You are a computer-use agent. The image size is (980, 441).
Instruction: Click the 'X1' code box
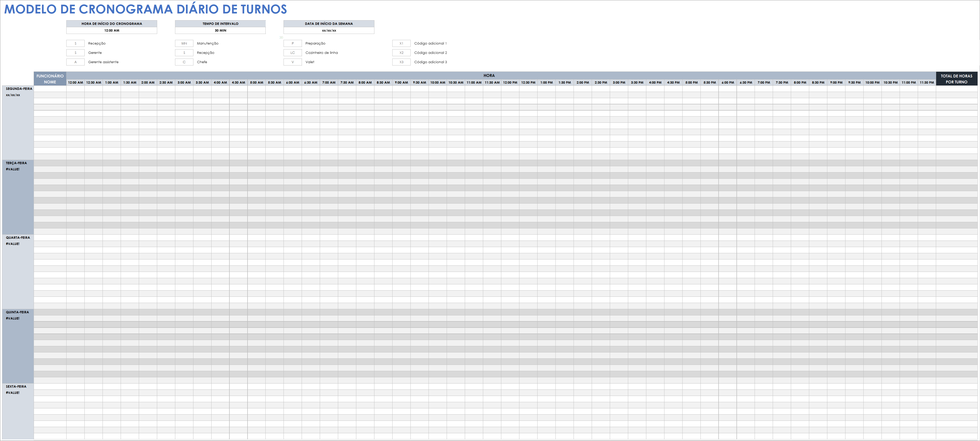[401, 44]
